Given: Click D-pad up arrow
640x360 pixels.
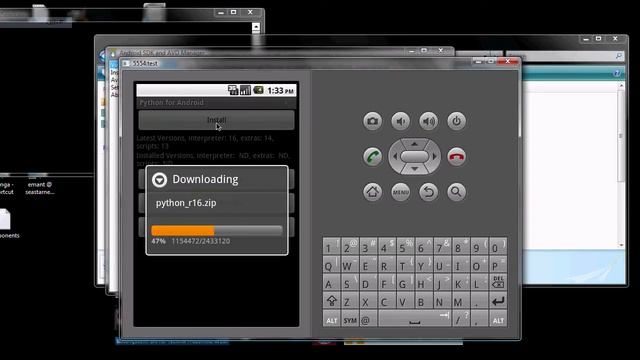Looking at the screenshot, I should coord(414,144).
